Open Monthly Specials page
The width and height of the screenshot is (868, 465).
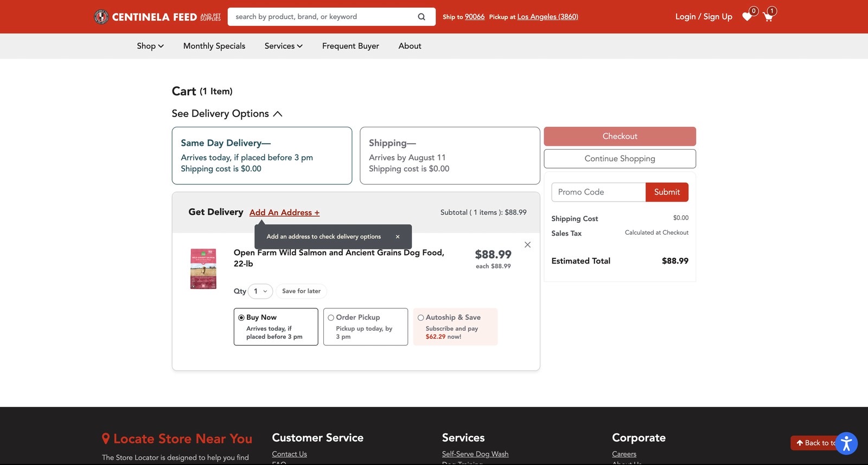(214, 46)
